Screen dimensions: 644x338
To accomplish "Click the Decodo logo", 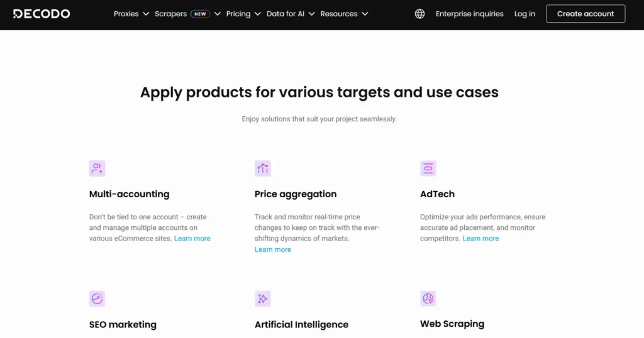I will tap(42, 14).
